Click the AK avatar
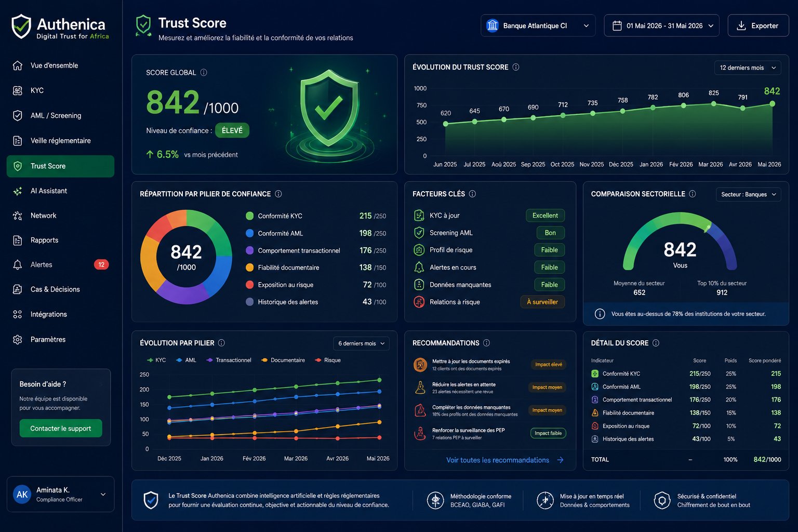This screenshot has height=532, width=798. [x=22, y=494]
